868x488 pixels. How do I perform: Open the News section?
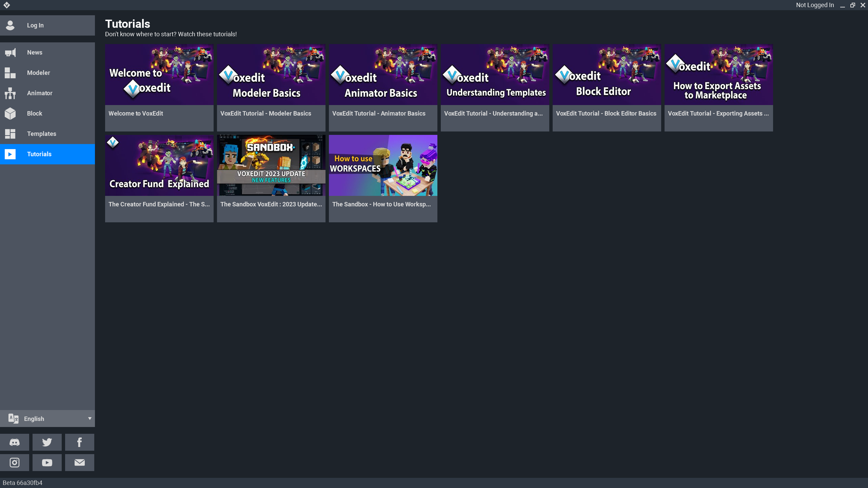click(35, 52)
